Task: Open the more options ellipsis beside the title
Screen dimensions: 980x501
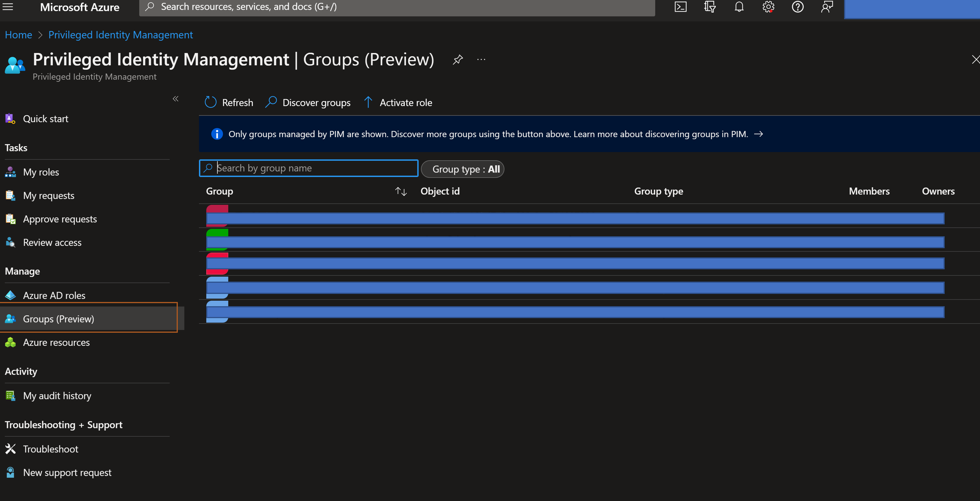Action: tap(481, 60)
